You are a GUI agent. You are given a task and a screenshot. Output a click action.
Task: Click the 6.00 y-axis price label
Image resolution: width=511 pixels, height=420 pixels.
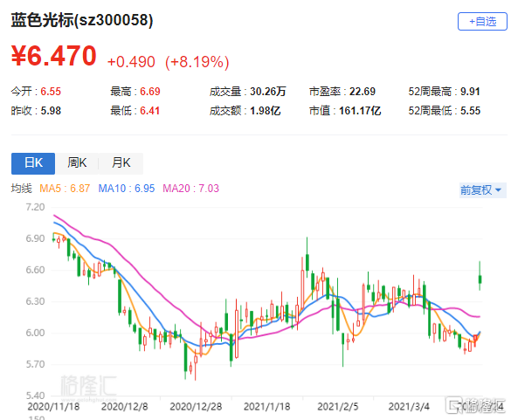pos(35,333)
